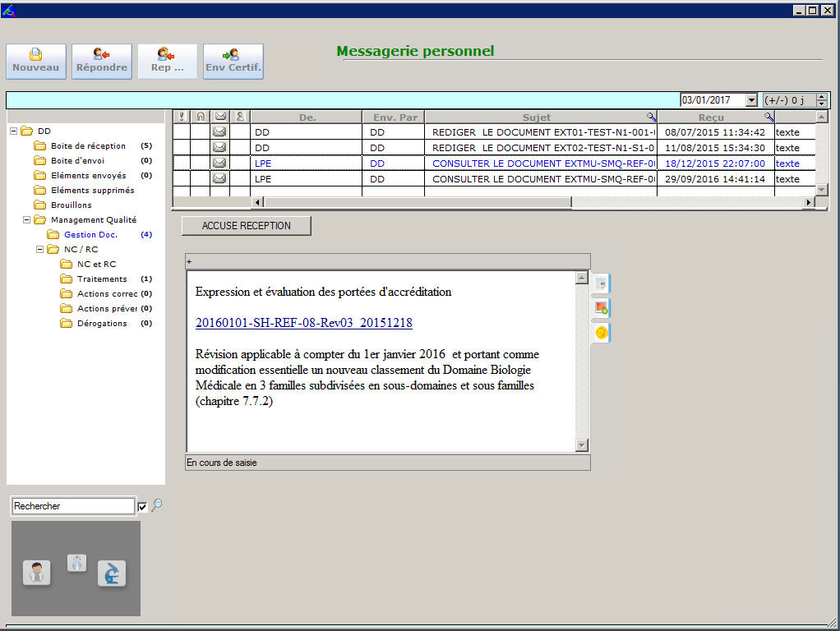The height and width of the screenshot is (631, 840).
Task: Collapse the Management Qualité tree node
Action: click(x=27, y=220)
